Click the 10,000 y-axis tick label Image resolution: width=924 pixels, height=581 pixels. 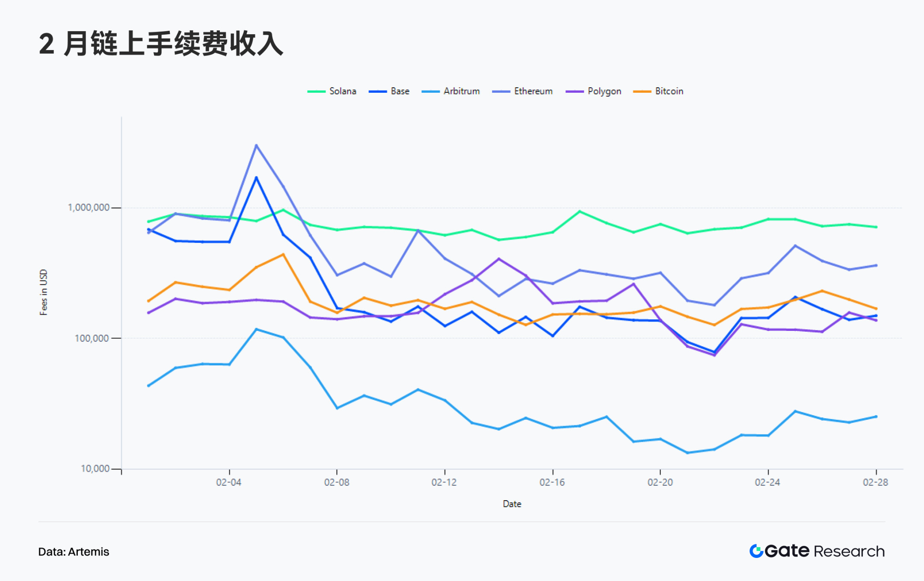(x=95, y=469)
